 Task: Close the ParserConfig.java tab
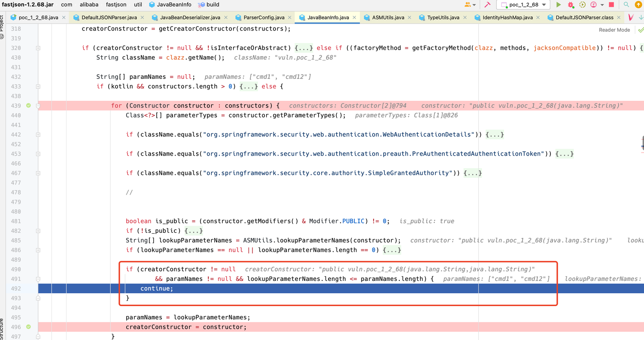(289, 18)
